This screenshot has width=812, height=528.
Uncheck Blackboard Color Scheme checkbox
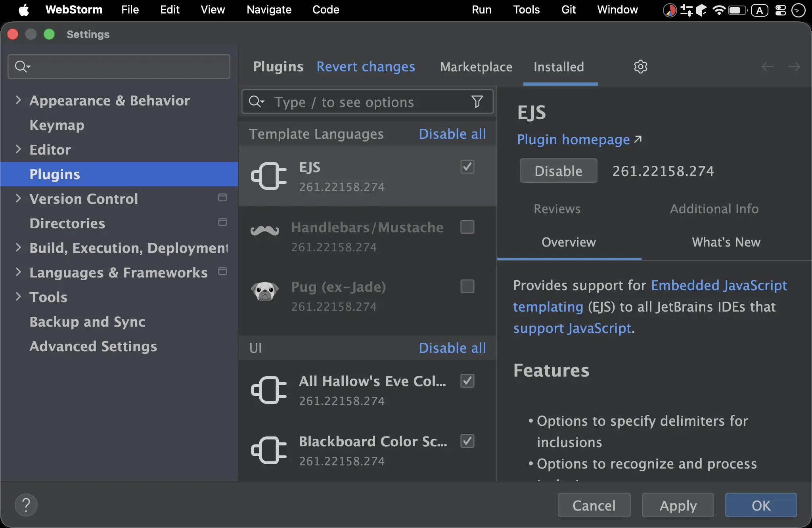pyautogui.click(x=467, y=441)
